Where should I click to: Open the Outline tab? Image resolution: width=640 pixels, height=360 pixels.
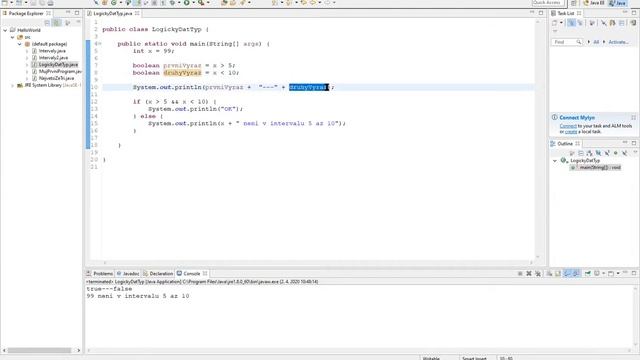click(x=564, y=144)
